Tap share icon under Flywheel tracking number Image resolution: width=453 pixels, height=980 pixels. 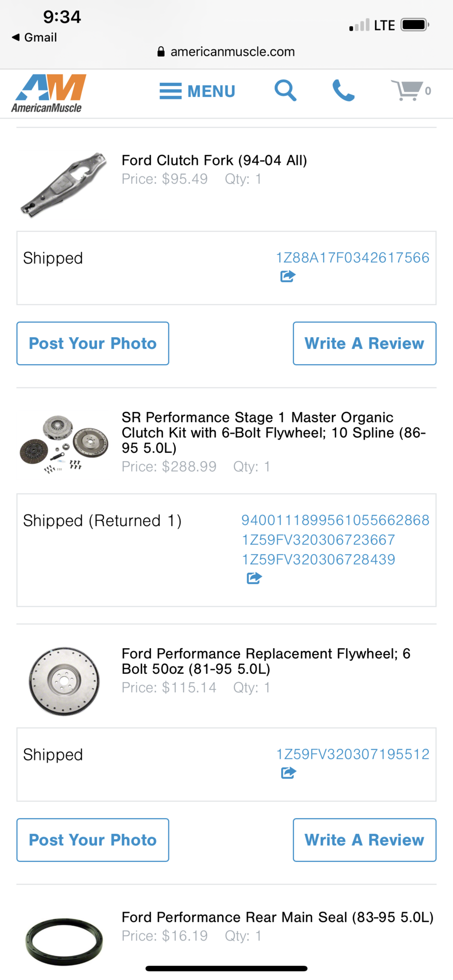289,773
